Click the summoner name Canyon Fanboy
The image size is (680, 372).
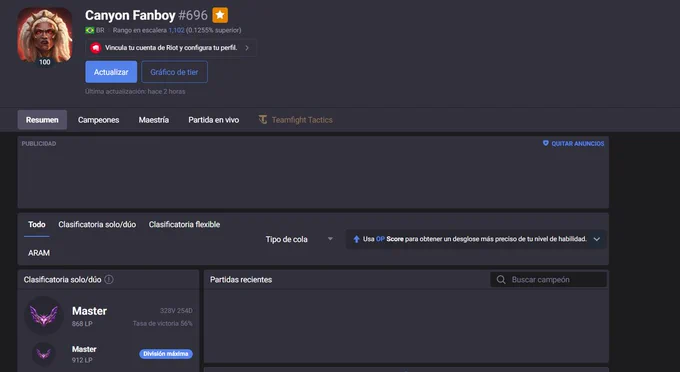(130, 15)
